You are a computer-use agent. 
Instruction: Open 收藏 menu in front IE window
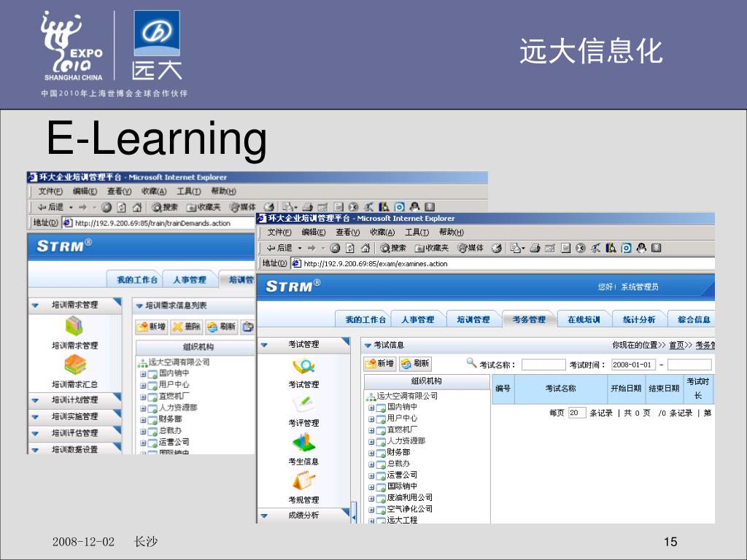pyautogui.click(x=382, y=233)
